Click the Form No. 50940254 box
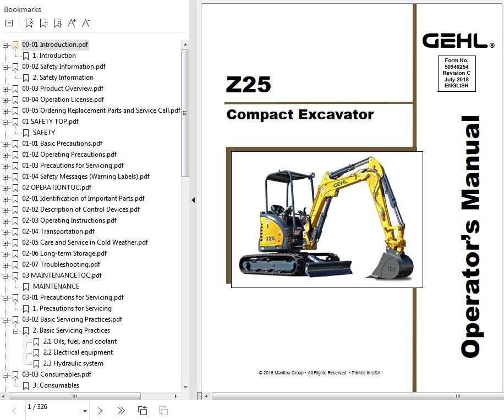The image size is (504, 420). tap(457, 73)
